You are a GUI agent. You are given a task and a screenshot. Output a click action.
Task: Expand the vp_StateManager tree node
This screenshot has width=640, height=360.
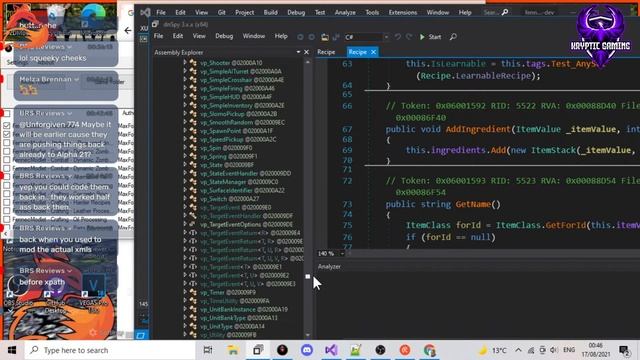(x=185, y=182)
